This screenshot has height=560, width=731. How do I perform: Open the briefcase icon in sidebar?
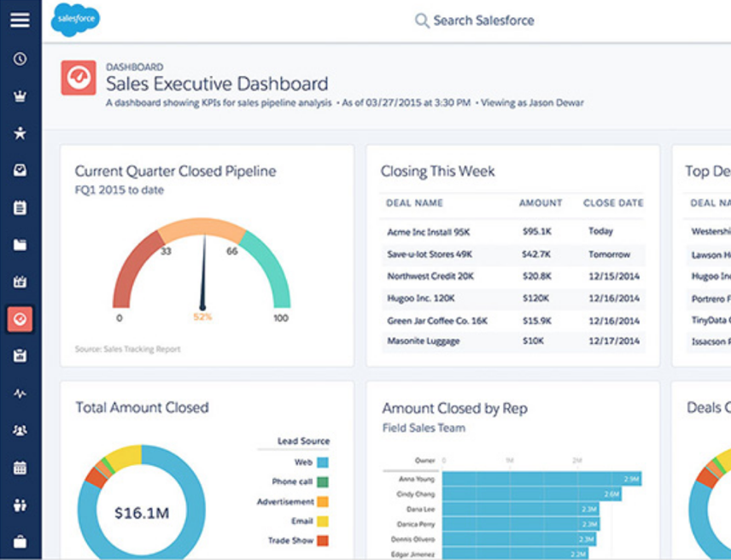[20, 542]
